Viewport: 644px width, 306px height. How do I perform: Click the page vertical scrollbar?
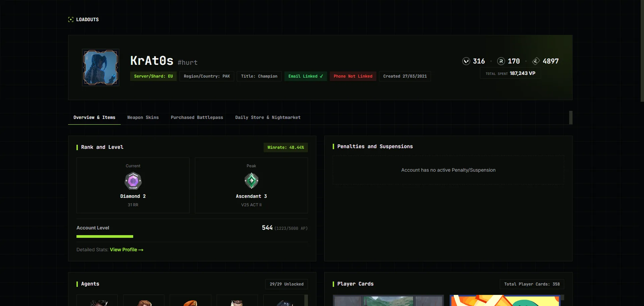tap(642, 51)
